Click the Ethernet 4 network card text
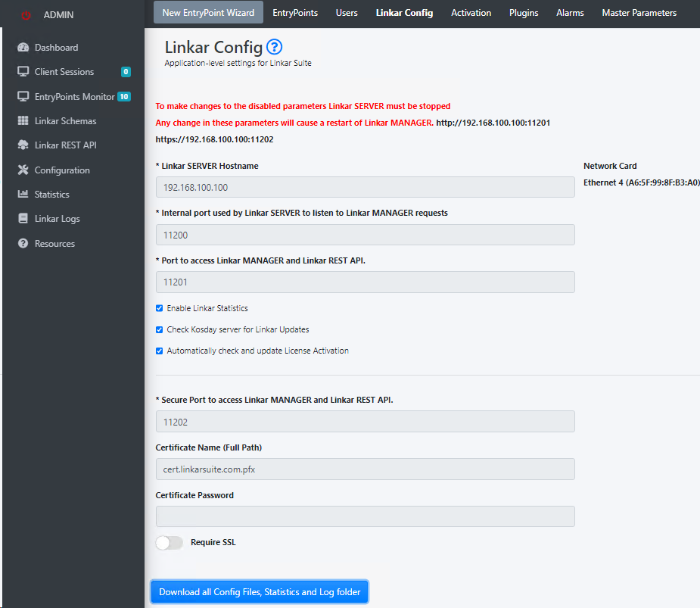The height and width of the screenshot is (608, 700). 642,182
